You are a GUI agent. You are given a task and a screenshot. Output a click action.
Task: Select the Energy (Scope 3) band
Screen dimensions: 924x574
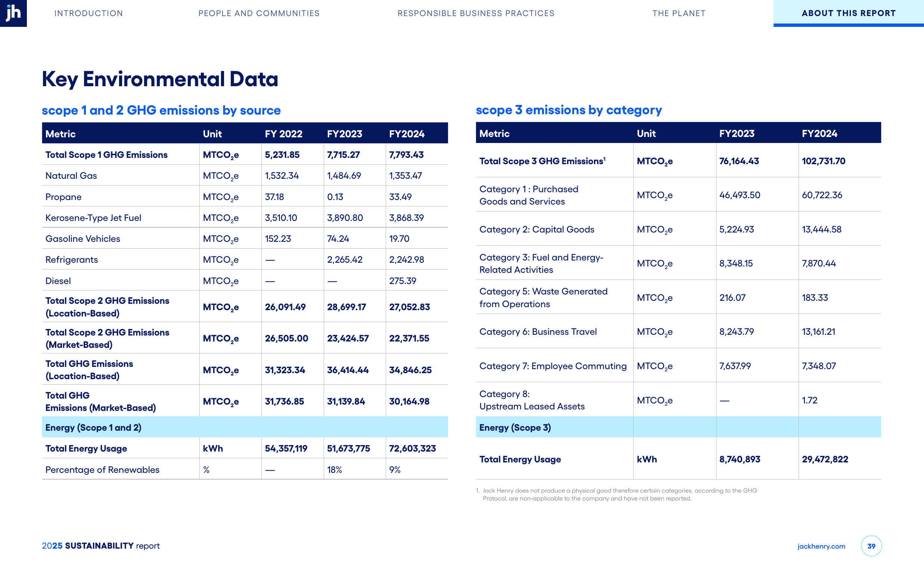click(678, 427)
